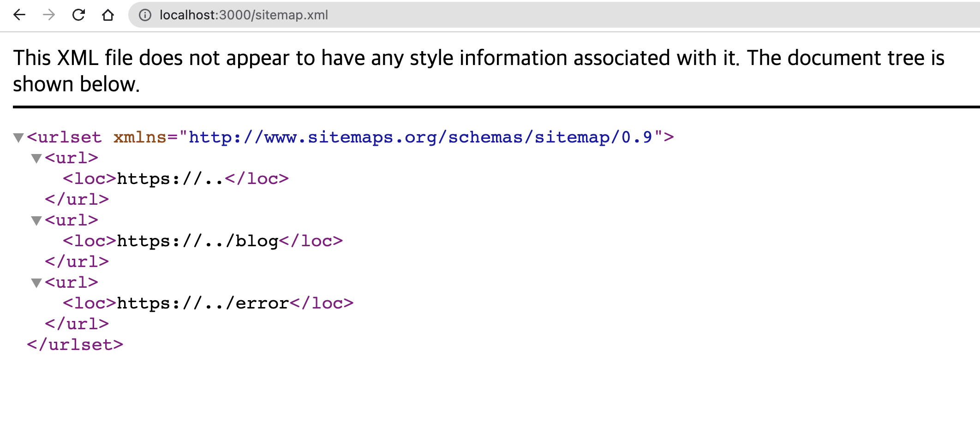Click the first closing </url> tag
This screenshot has width=980, height=427.
click(77, 200)
